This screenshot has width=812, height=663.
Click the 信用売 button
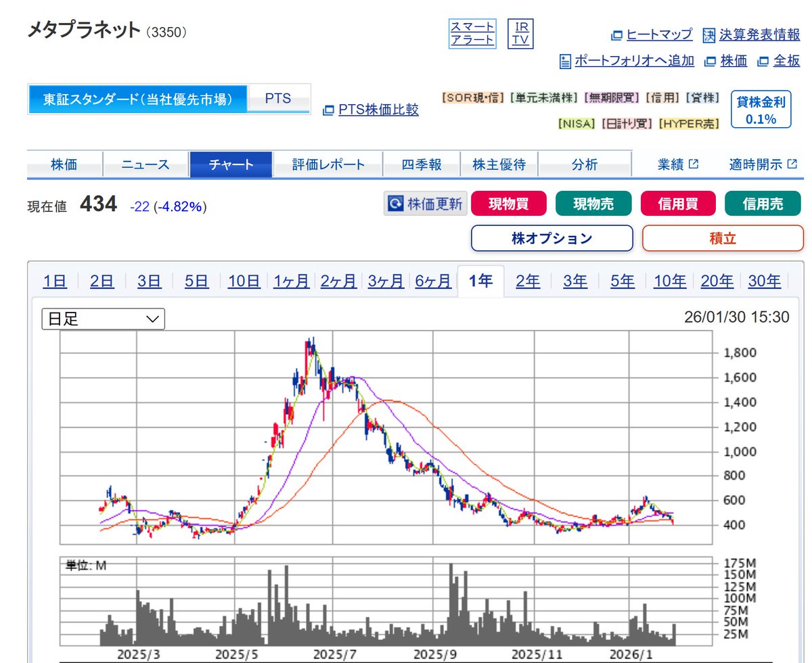click(763, 204)
